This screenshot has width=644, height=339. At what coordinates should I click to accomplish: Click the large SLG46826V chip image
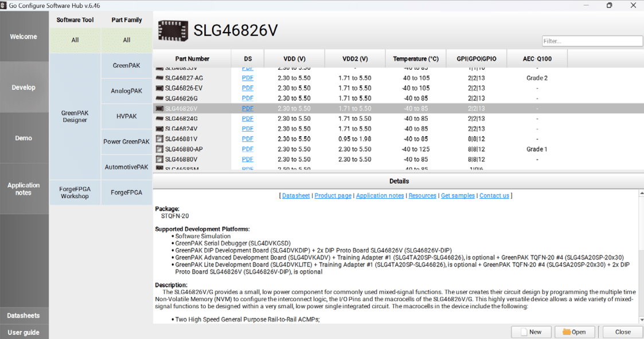173,31
